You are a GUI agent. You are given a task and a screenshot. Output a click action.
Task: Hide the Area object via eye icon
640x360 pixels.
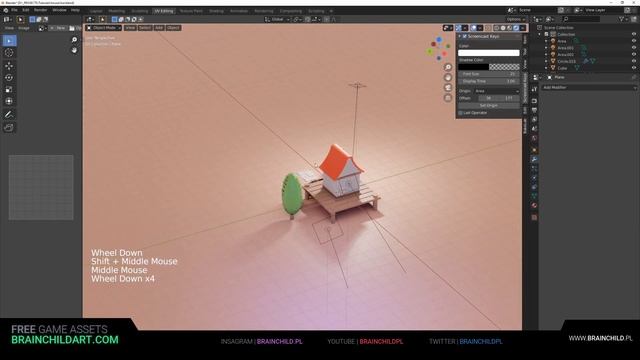click(x=633, y=41)
